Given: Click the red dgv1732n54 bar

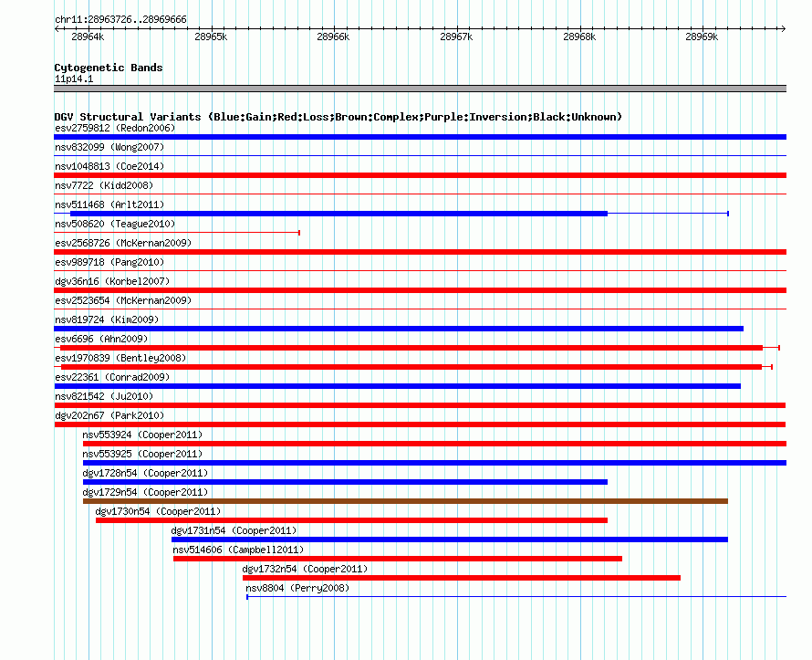Looking at the screenshot, I should coord(462,578).
